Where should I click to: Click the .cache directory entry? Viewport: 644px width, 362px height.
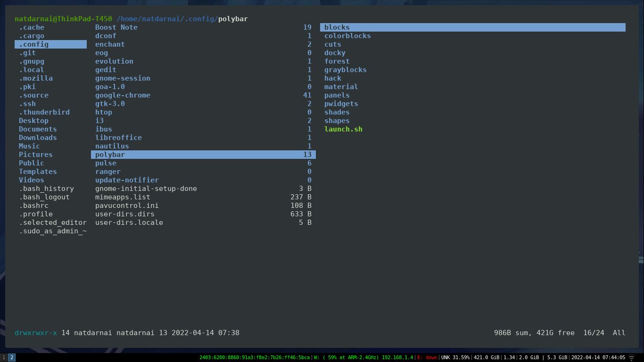point(32,27)
